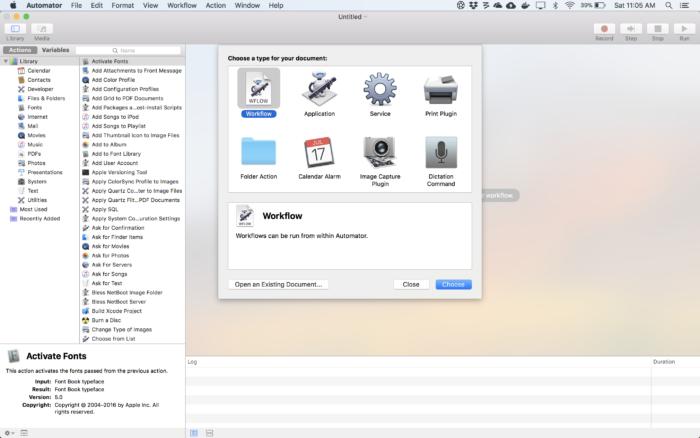
Task: Select Mail category in Library
Action: pos(33,126)
